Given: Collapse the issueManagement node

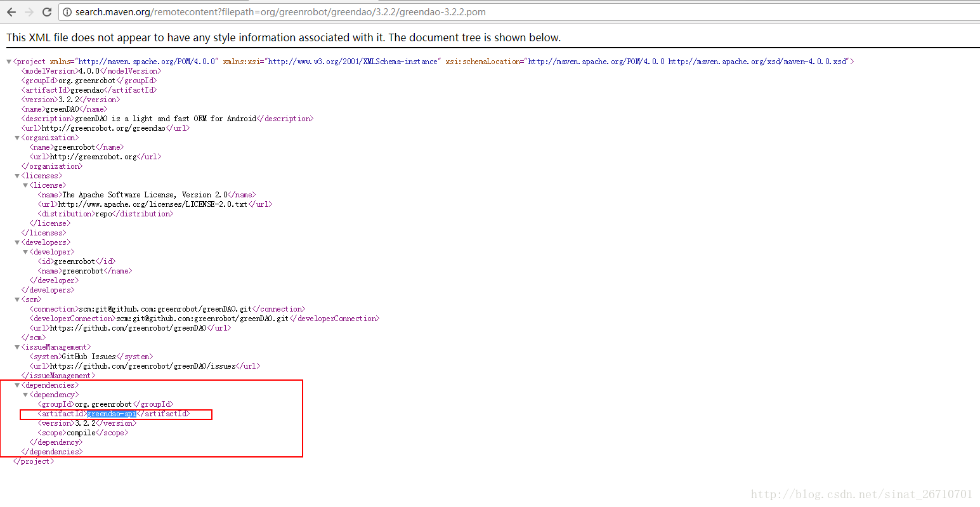Looking at the screenshot, I should pyautogui.click(x=17, y=347).
